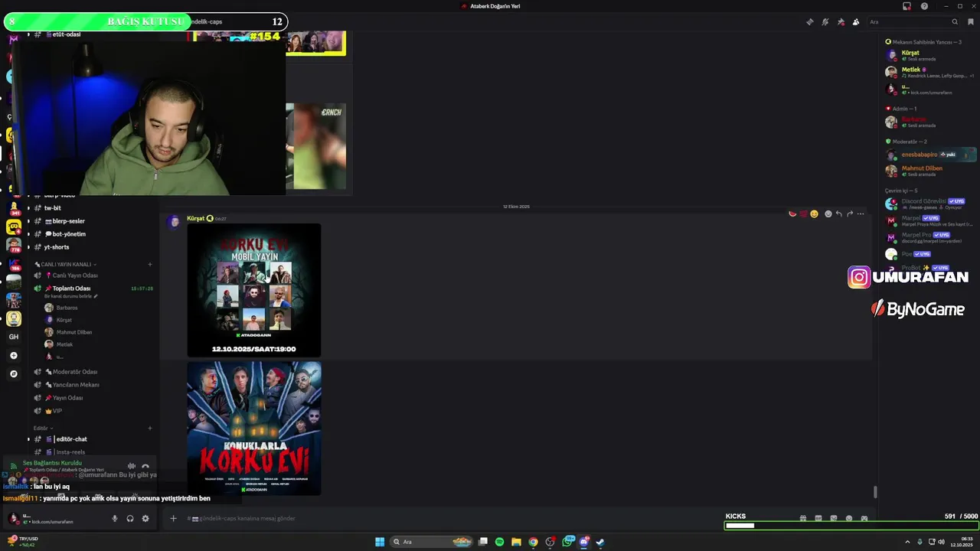The height and width of the screenshot is (551, 980).
Task: Click Kürşat username on message
Action: coord(196,219)
